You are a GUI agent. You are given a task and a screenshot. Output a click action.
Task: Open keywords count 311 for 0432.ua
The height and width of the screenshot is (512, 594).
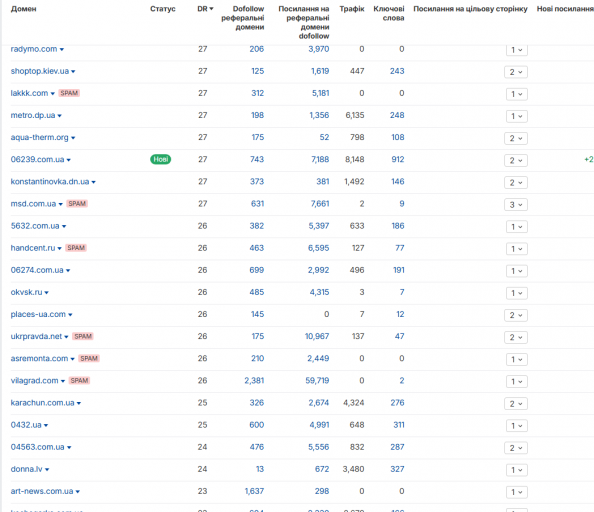399,425
